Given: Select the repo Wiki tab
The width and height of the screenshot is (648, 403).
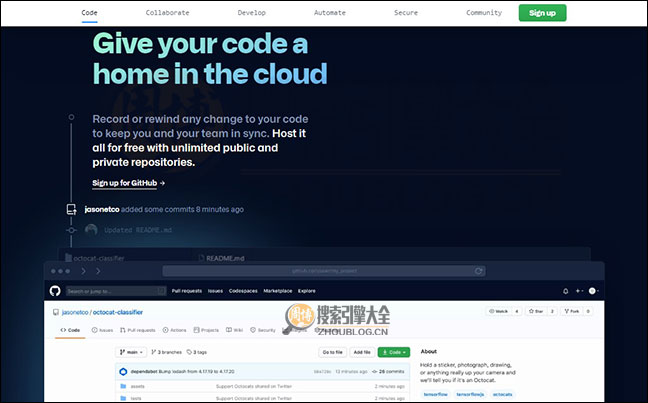Looking at the screenshot, I should pos(234,330).
